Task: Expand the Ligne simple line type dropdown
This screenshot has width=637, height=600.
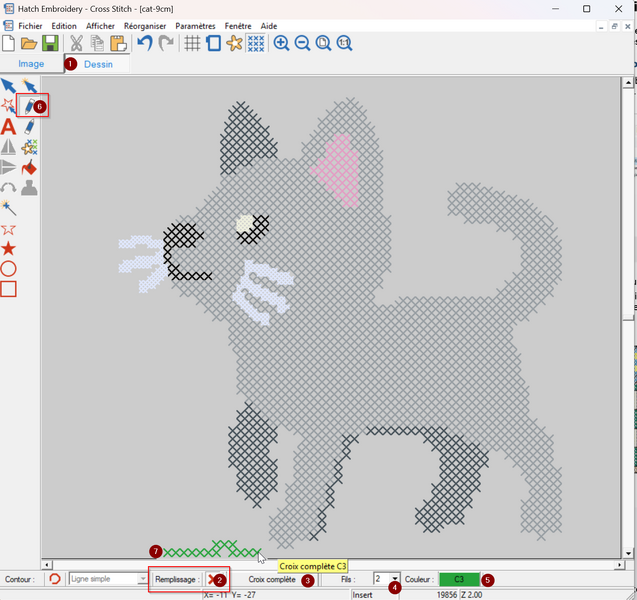Action: click(143, 579)
